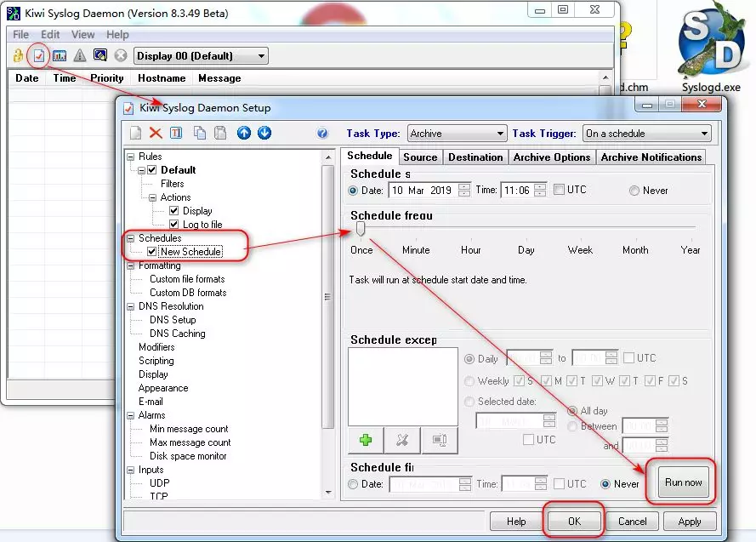Click the Apply button

pyautogui.click(x=690, y=522)
